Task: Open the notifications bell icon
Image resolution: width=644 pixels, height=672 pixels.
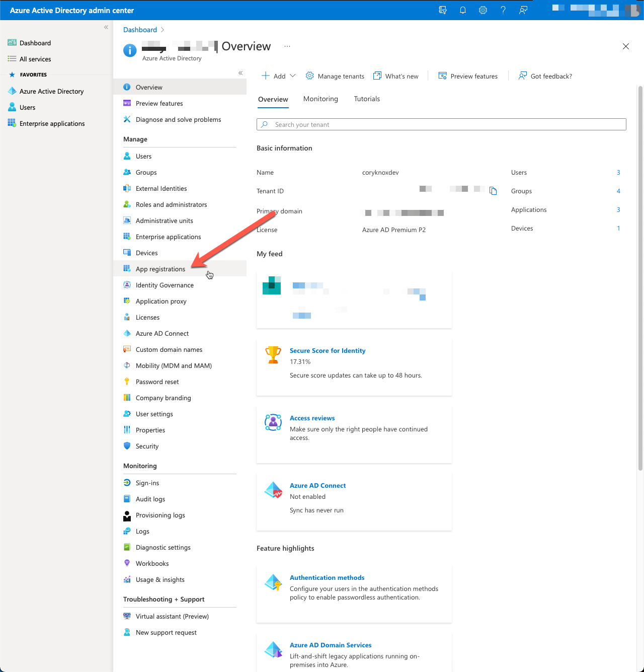Action: coord(463,10)
